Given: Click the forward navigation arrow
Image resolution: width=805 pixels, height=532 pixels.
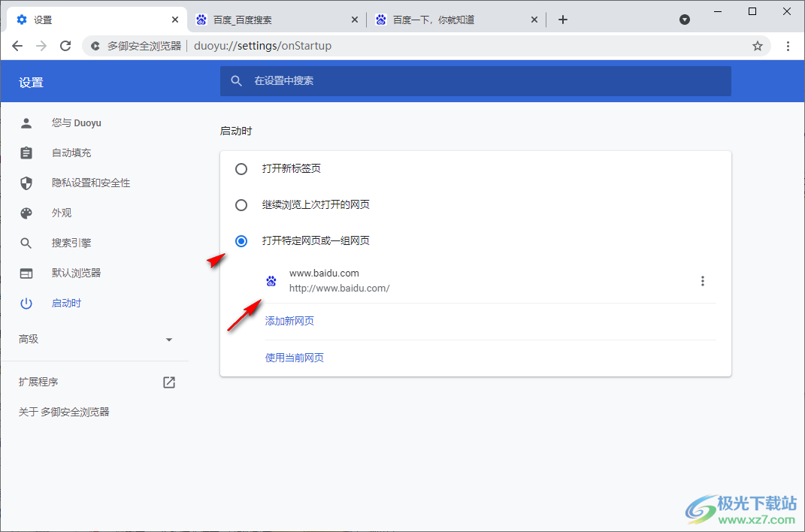Looking at the screenshot, I should pyautogui.click(x=41, y=46).
